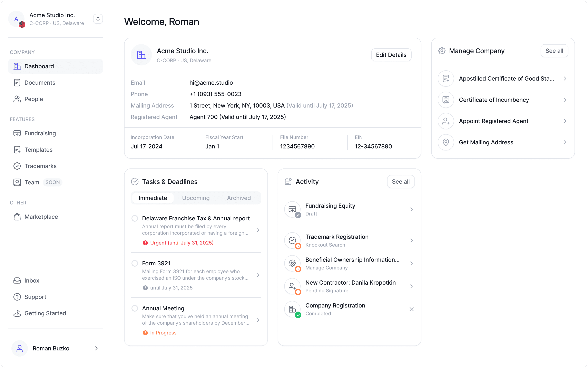
Task: Click the New Contractor activity icon
Action: point(292,286)
